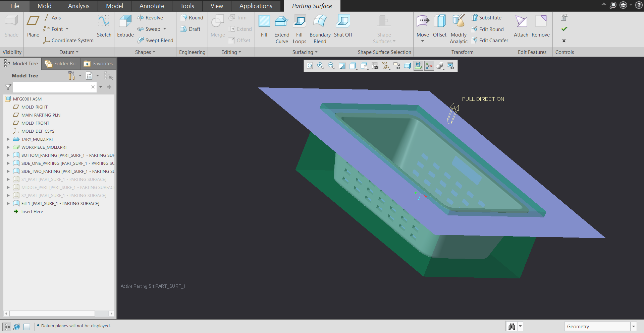Switch to the Folder Browser tab

point(61,64)
